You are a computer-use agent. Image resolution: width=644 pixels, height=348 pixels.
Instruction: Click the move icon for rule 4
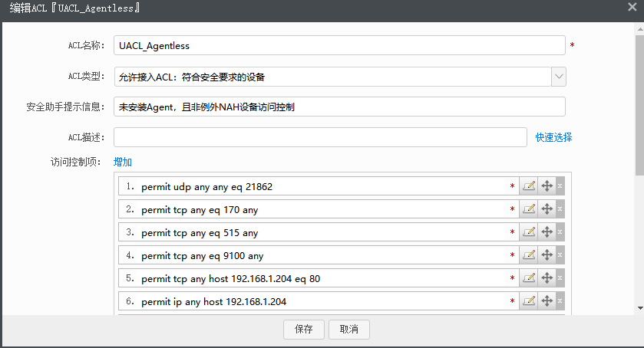click(x=547, y=255)
